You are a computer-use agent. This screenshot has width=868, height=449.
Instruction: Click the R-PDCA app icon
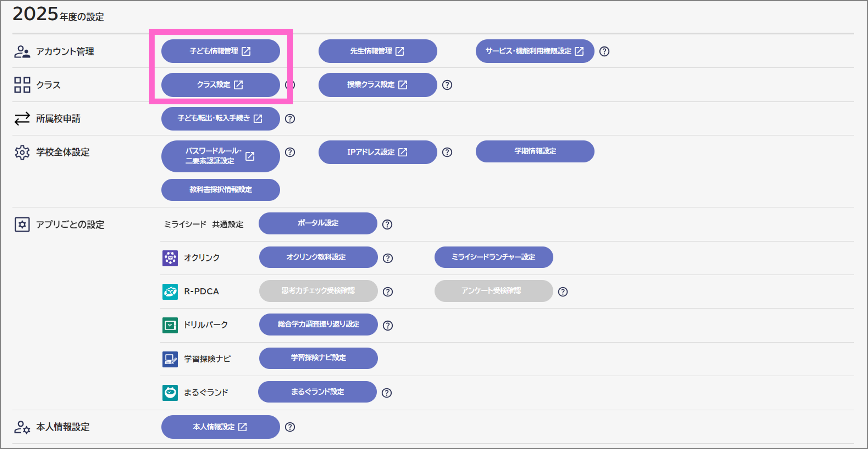(170, 292)
